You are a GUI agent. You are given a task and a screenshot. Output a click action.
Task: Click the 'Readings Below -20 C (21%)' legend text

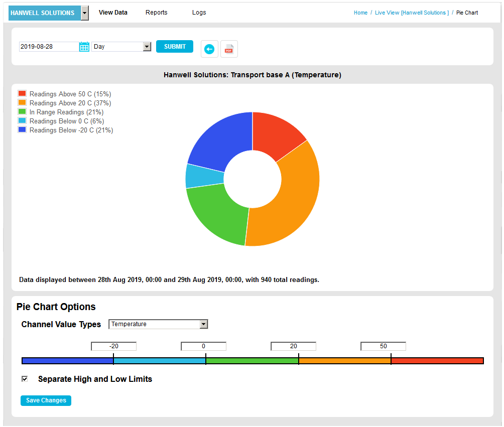[71, 130]
